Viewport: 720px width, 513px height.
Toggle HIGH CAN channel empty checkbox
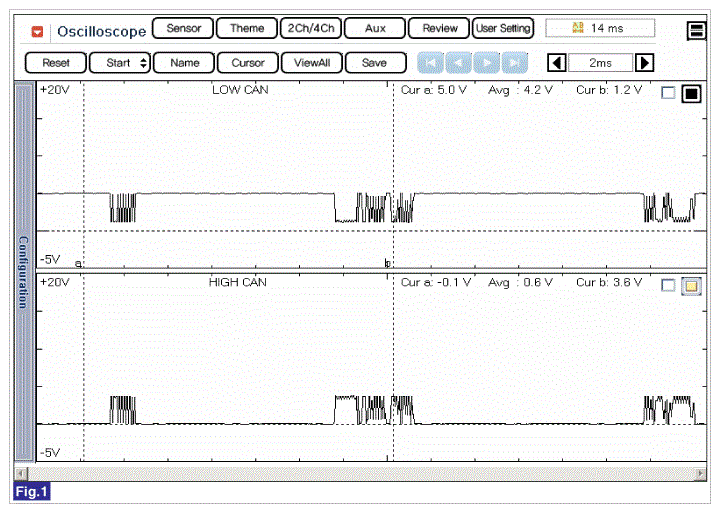[x=668, y=286]
